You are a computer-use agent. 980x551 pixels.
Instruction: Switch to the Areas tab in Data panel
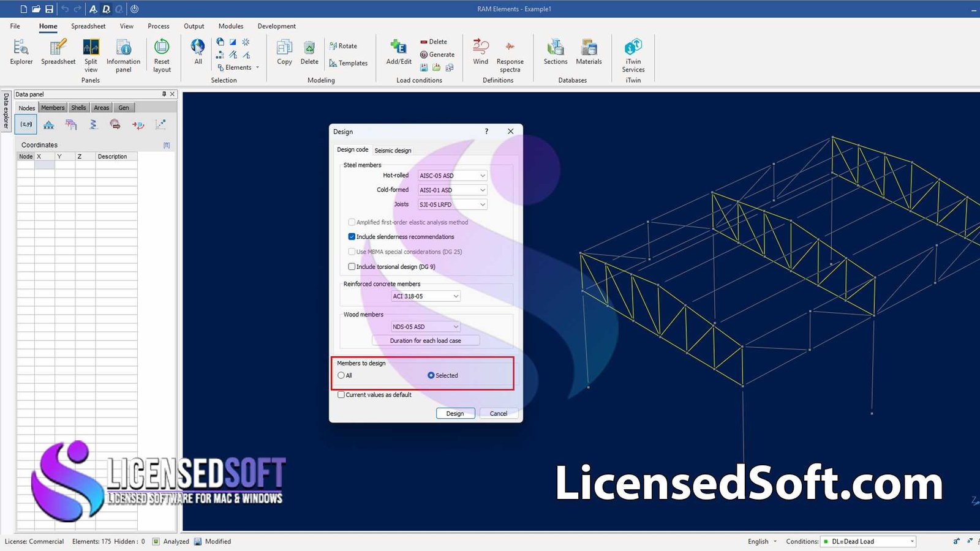[x=102, y=108]
